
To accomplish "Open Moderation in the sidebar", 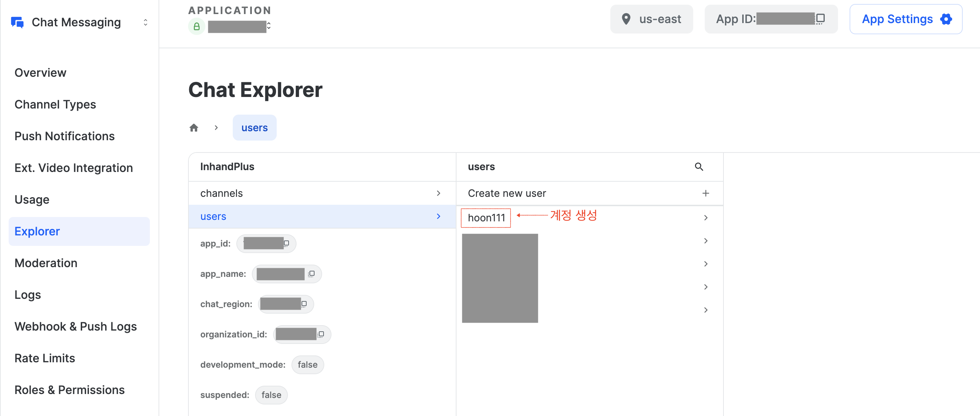I will (x=46, y=263).
